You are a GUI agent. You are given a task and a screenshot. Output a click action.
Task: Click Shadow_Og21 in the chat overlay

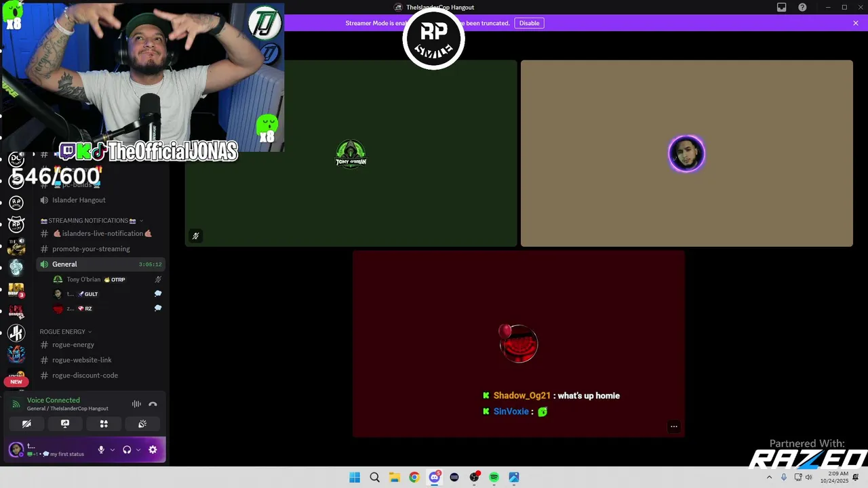click(521, 396)
